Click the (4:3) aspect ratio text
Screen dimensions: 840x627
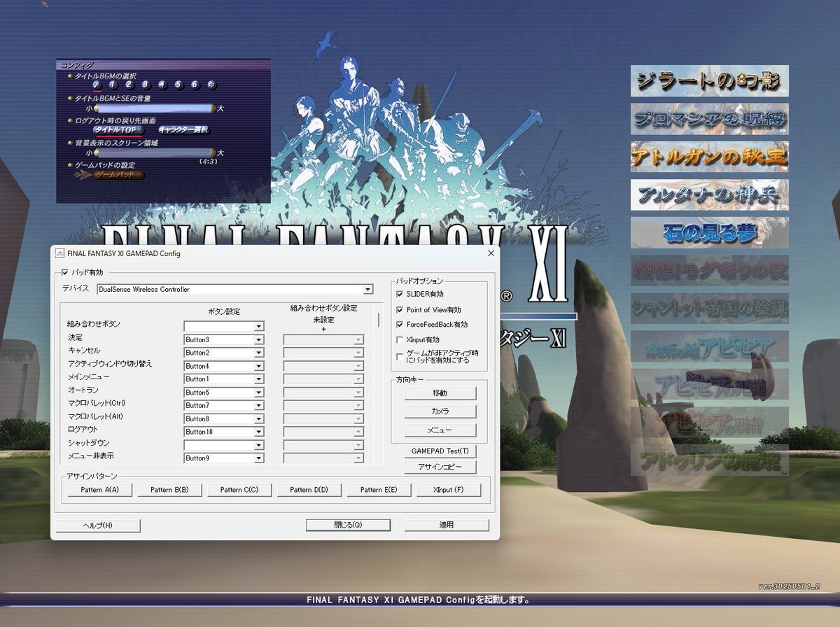[x=209, y=162]
